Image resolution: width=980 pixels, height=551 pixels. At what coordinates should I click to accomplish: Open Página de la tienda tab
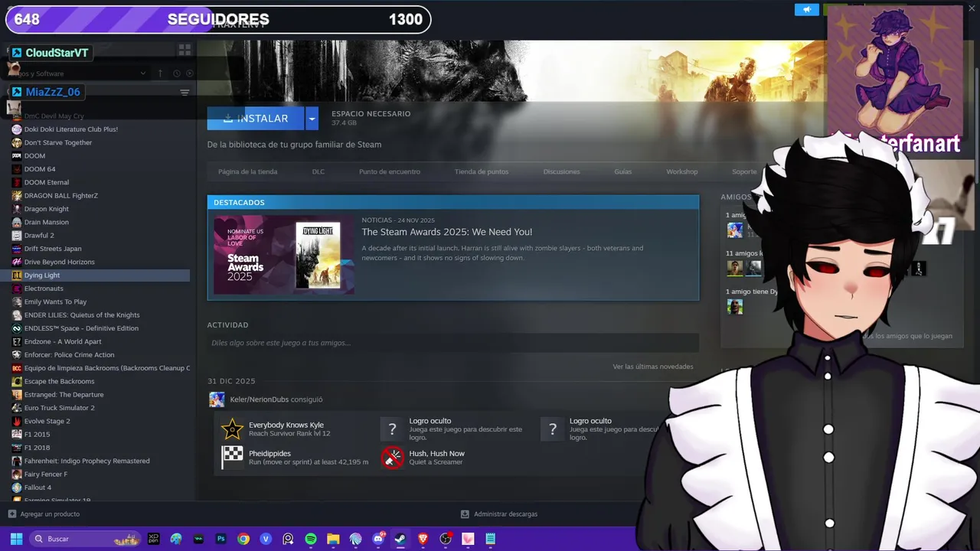coord(247,171)
